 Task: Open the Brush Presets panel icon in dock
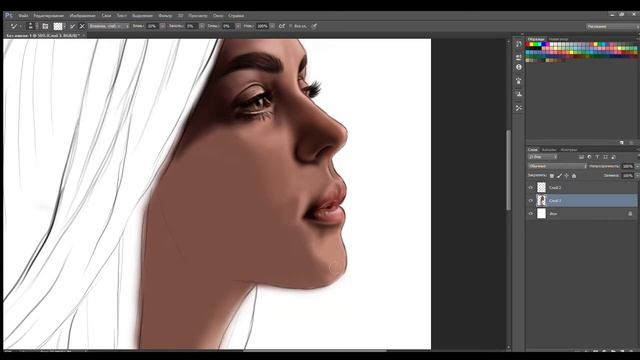[x=518, y=80]
